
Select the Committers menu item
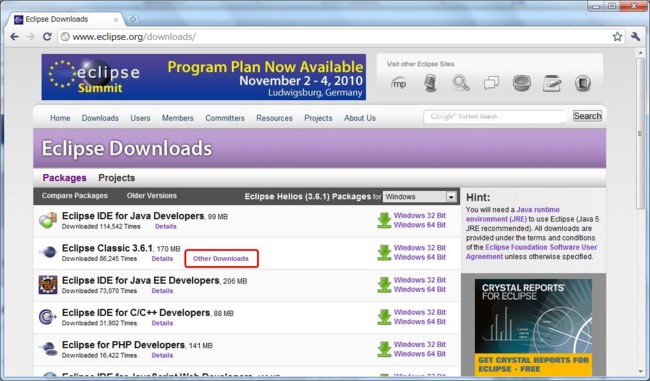click(x=225, y=118)
